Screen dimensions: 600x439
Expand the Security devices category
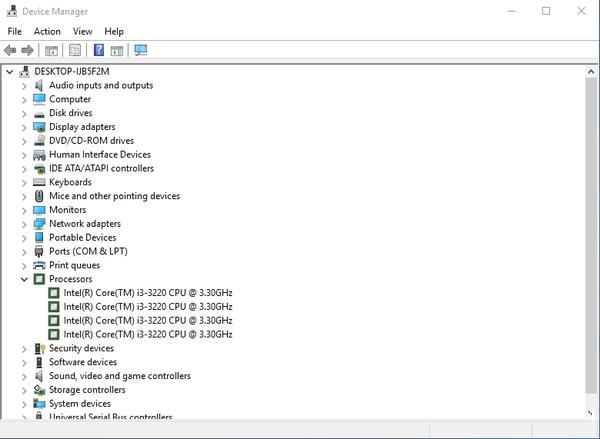click(24, 349)
